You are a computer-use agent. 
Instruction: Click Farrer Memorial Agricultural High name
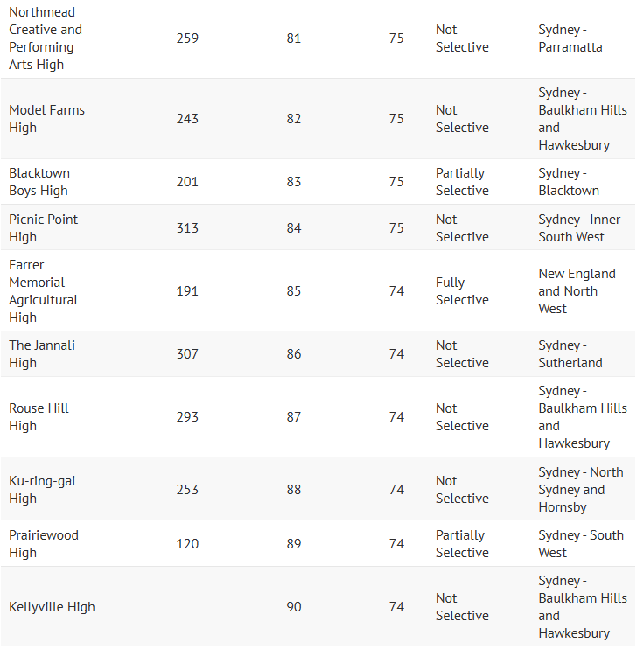pos(43,291)
